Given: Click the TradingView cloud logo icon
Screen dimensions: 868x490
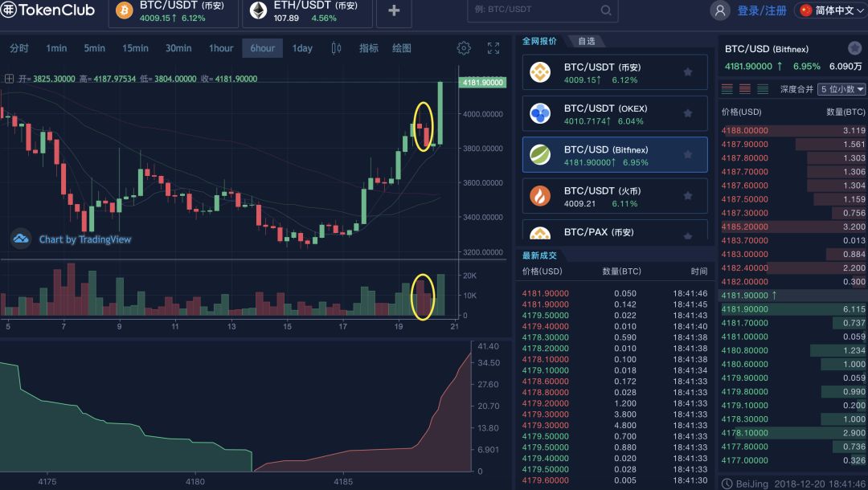Looking at the screenshot, I should click(x=21, y=239).
